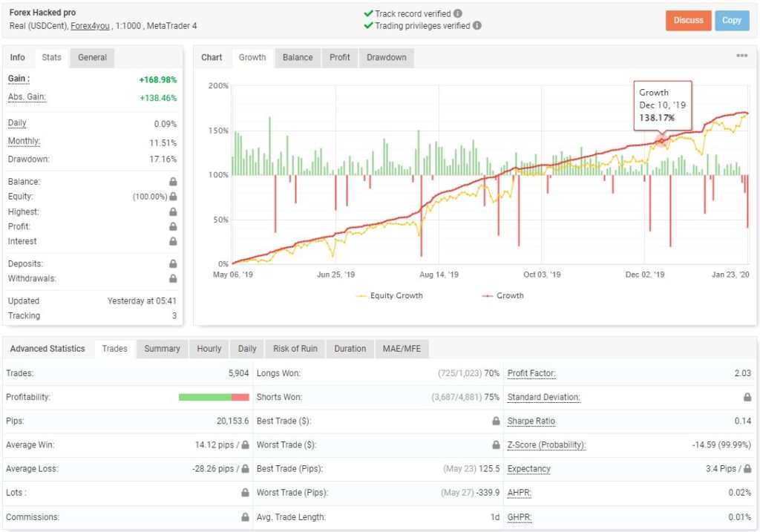Click the Sharpe Ratio label
Image resolution: width=760 pixels, height=532 pixels.
[x=531, y=421]
